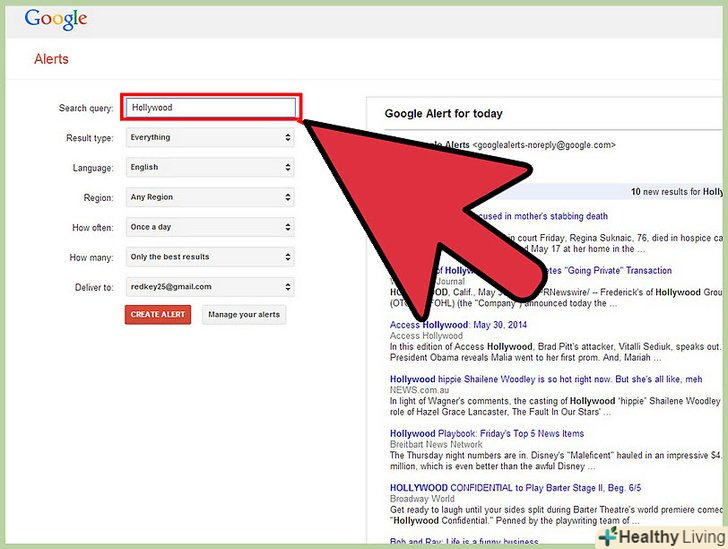Click the Search query label
728x549 pixels.
86,108
